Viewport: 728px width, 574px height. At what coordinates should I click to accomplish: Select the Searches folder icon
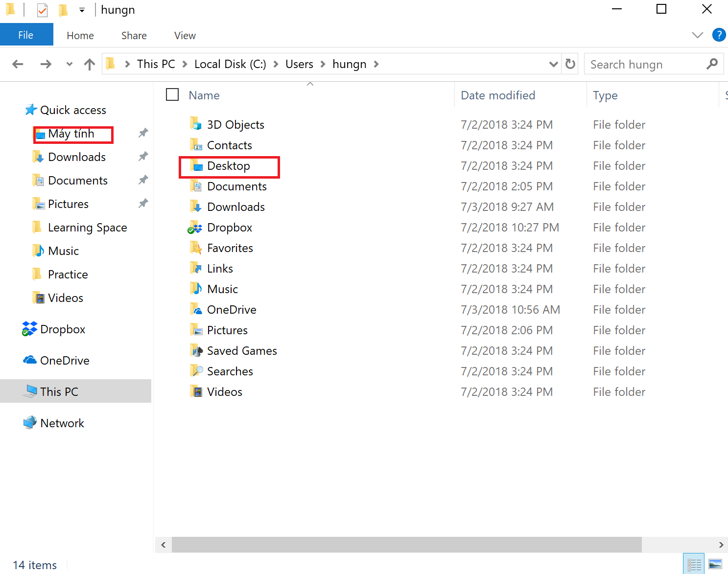click(196, 371)
